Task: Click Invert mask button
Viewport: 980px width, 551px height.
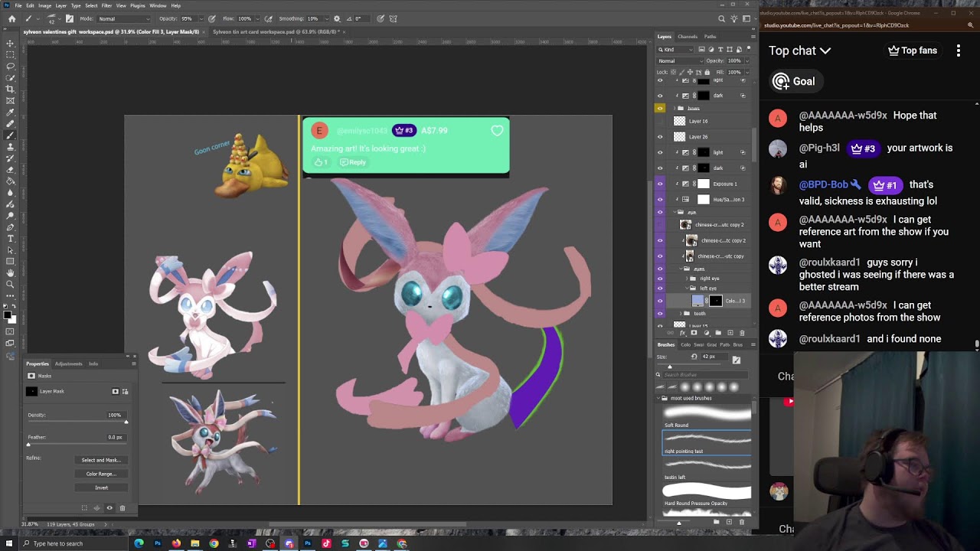Action: [101, 487]
